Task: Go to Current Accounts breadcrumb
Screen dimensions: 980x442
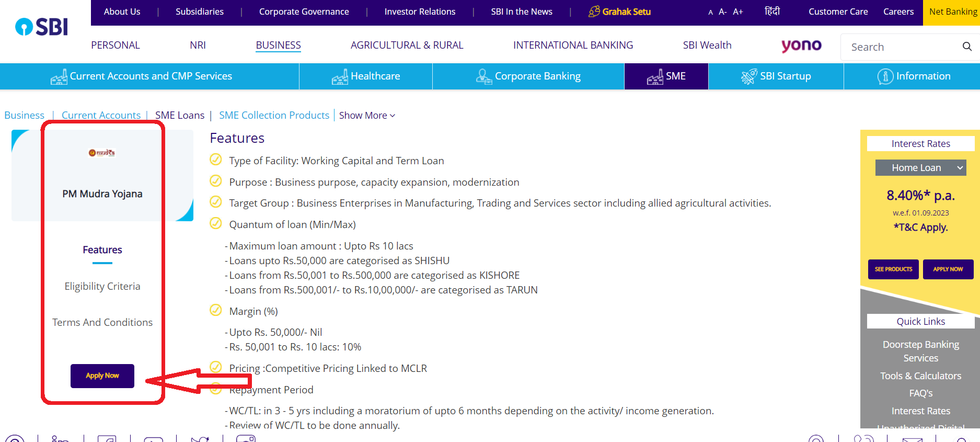Action: [x=101, y=115]
